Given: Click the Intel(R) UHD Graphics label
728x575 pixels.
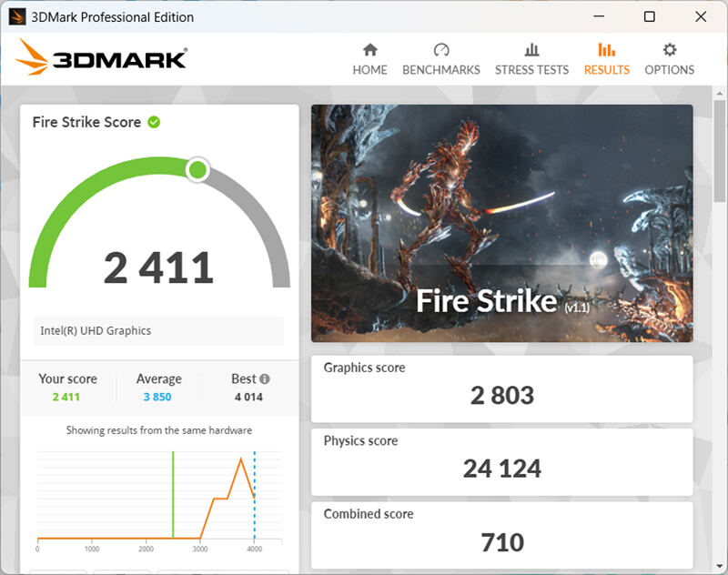Looking at the screenshot, I should 96,331.
